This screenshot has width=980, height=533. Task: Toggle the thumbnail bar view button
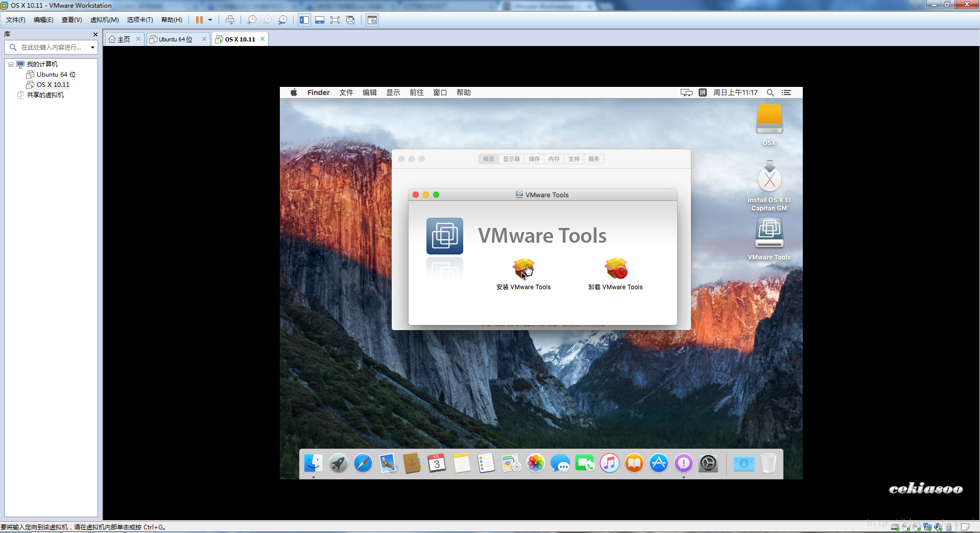pyautogui.click(x=320, y=20)
